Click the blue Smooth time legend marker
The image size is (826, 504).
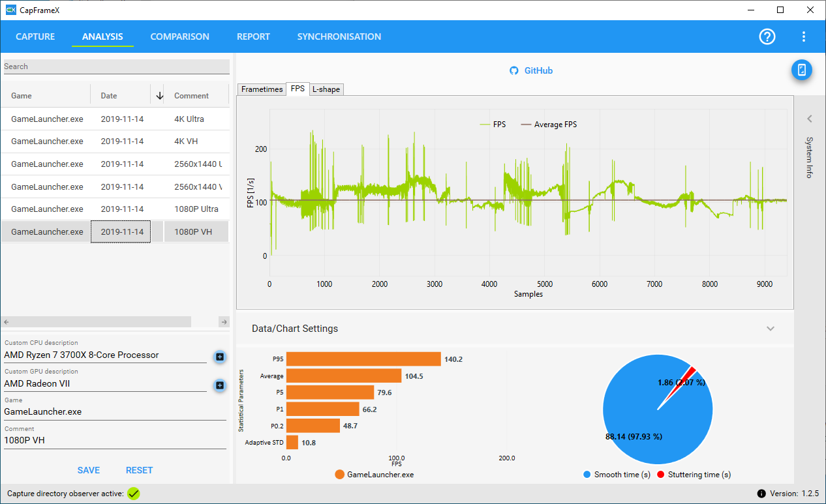[587, 475]
